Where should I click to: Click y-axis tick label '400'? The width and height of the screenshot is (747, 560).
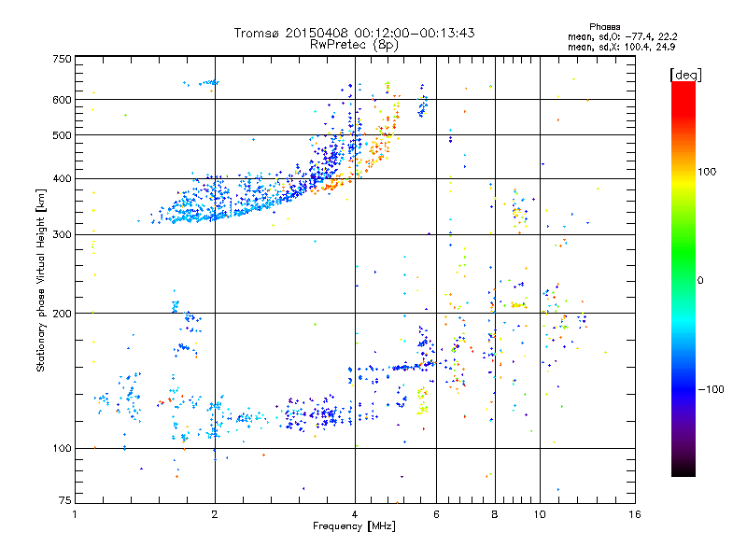point(62,179)
